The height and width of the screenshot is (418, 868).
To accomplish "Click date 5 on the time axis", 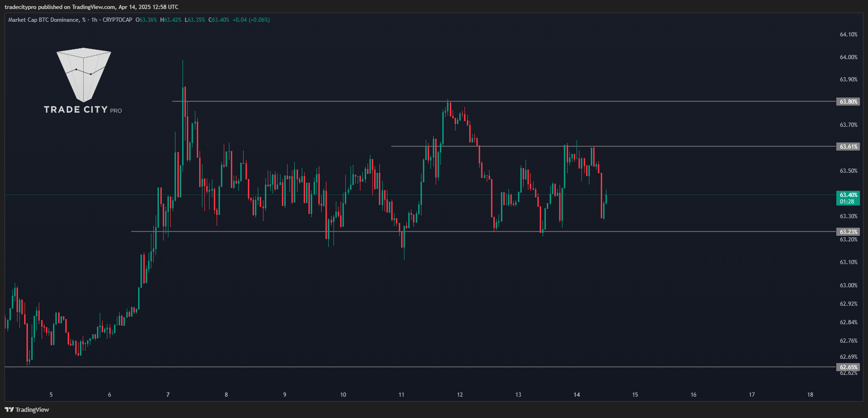I will pos(51,395).
